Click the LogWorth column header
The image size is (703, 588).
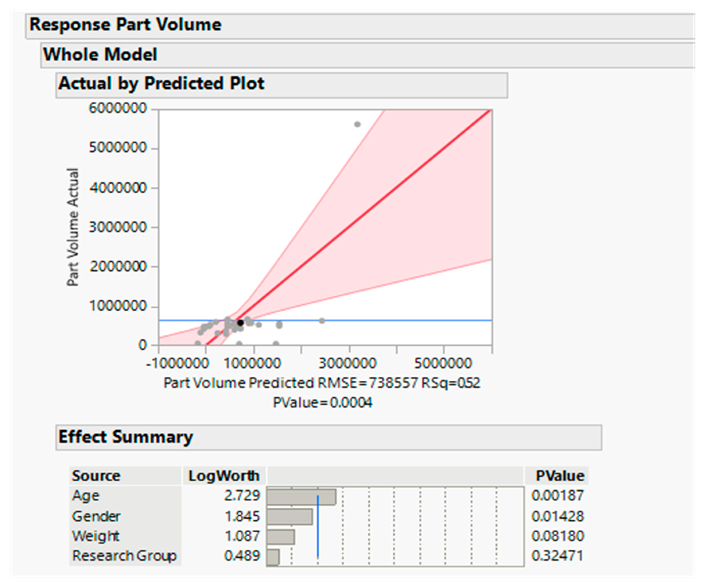(x=224, y=476)
